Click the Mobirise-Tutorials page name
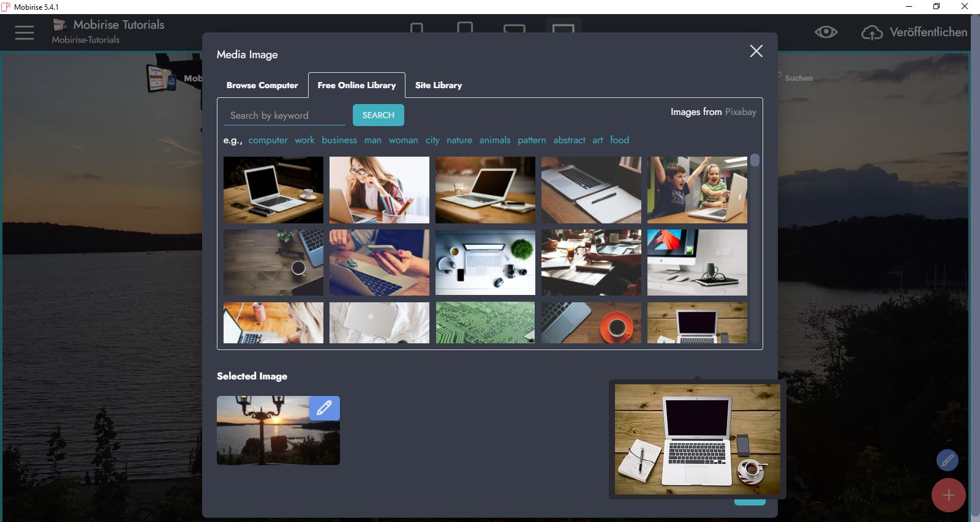 pyautogui.click(x=86, y=40)
